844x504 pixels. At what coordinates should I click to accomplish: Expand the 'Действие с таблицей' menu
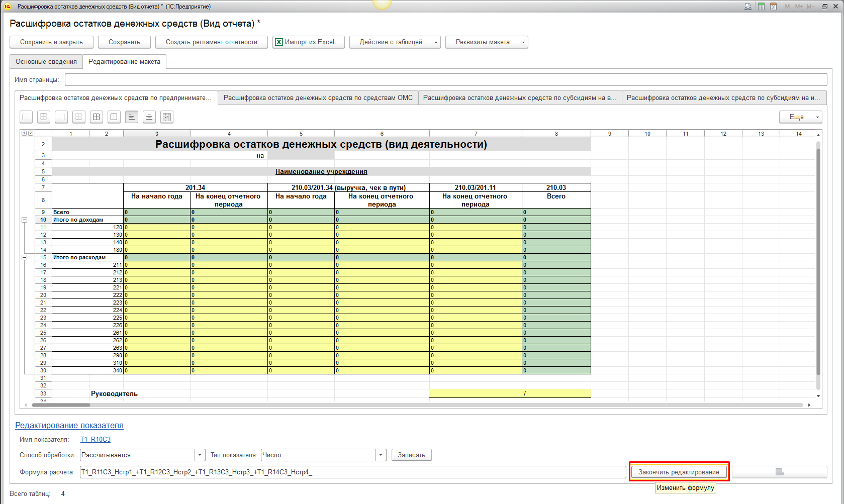click(395, 42)
